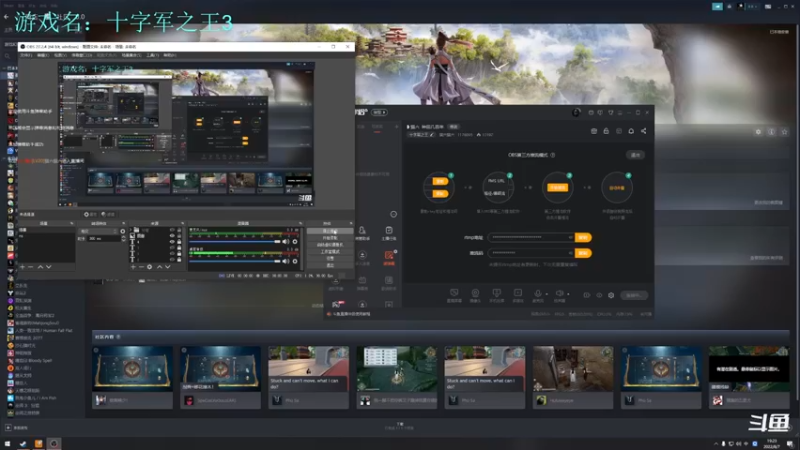Screen dimensions: 800x450
Task: Open the OBS scene transition type dropdown
Action: (98, 231)
